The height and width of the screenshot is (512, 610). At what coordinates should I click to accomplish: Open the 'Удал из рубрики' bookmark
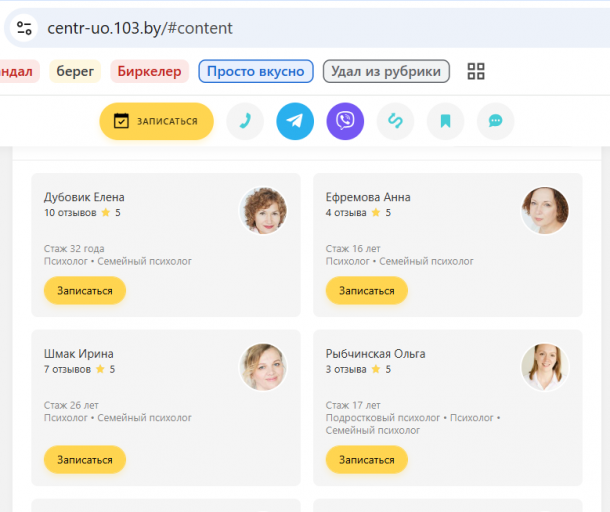[386, 71]
